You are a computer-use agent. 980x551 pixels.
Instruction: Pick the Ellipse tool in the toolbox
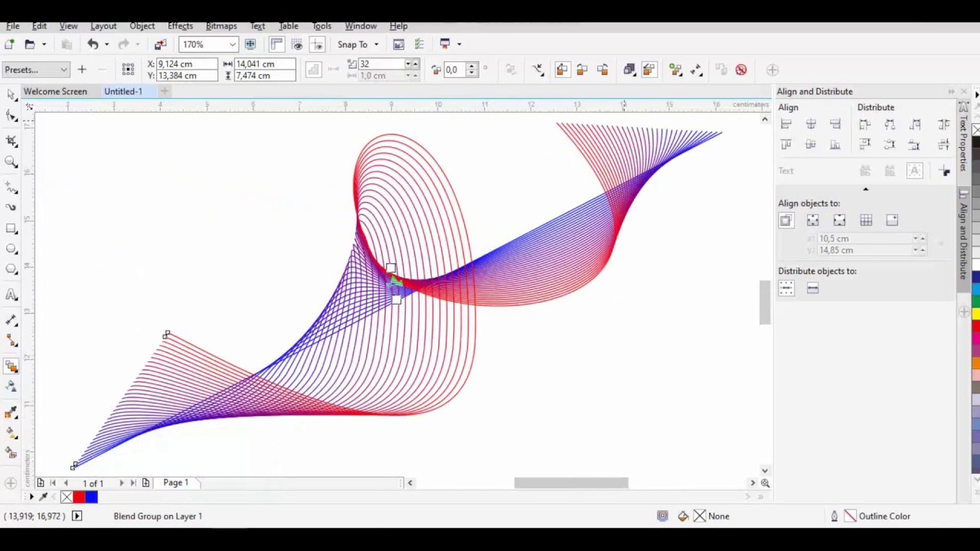[x=11, y=249]
